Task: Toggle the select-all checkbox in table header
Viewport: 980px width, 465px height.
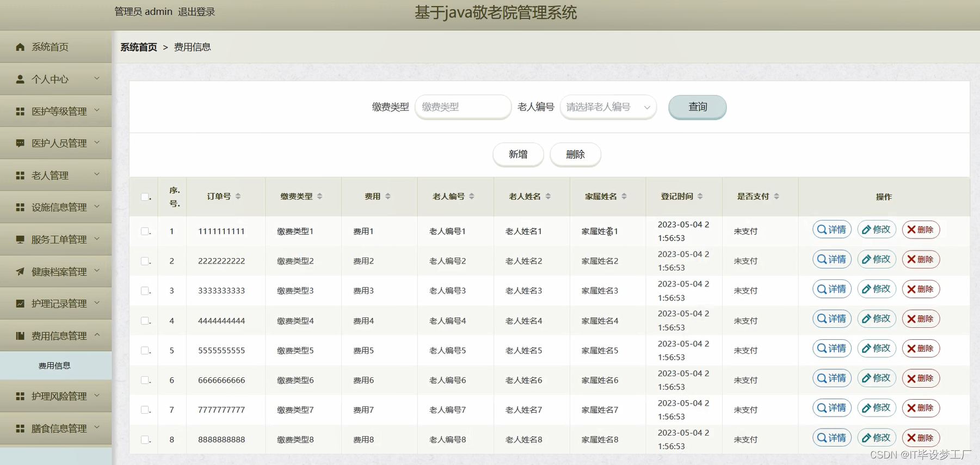Action: pyautogui.click(x=145, y=197)
